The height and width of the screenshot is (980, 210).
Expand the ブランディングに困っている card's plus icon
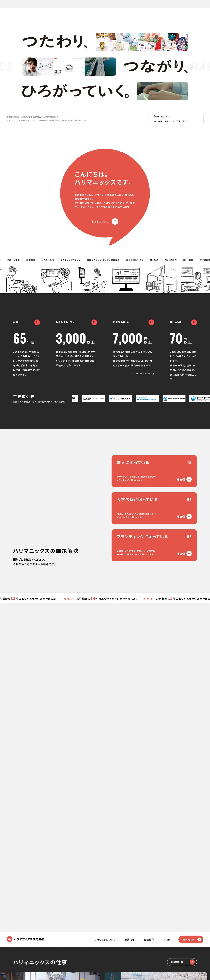[189, 554]
